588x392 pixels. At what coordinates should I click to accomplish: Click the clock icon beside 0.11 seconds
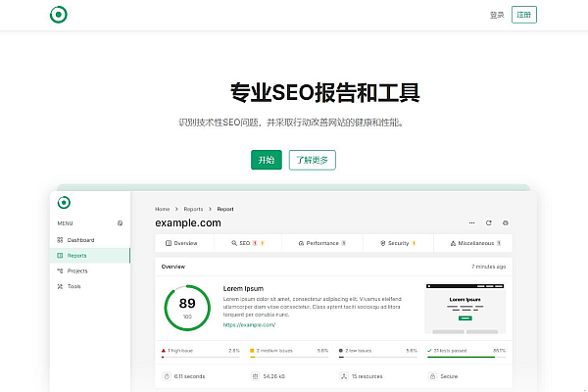(x=167, y=376)
